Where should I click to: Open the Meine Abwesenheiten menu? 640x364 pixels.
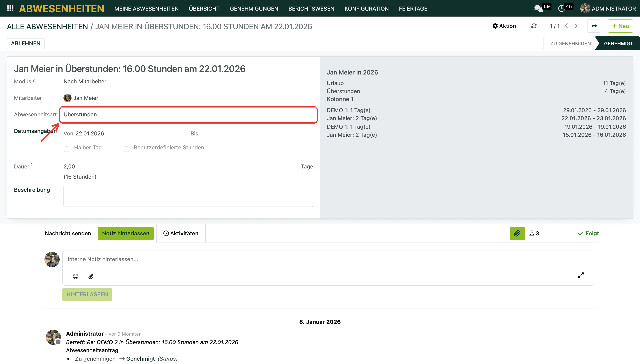coord(146,8)
